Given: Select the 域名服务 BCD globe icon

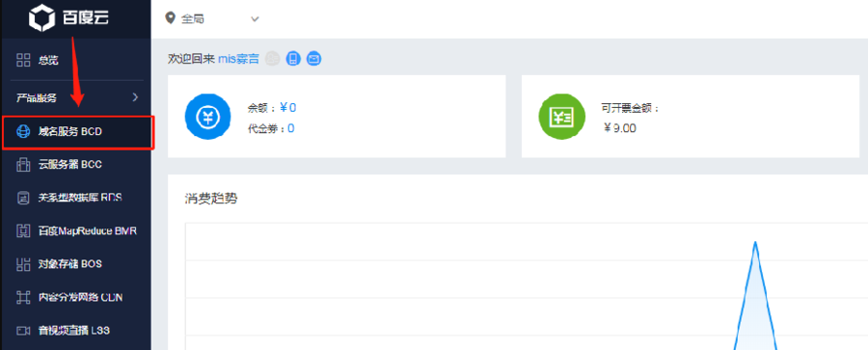Looking at the screenshot, I should pos(23,132).
